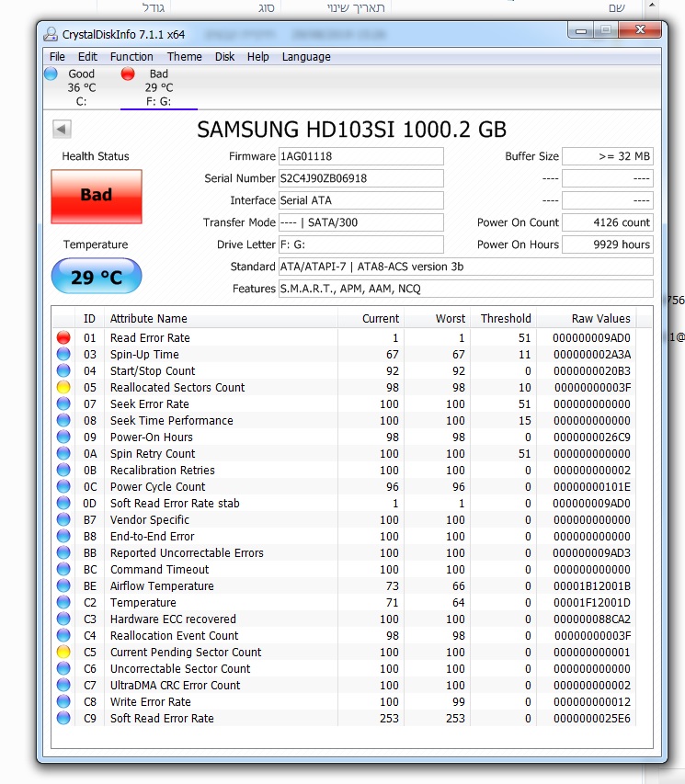
Task: Click the Threshold column header
Action: [x=503, y=319]
